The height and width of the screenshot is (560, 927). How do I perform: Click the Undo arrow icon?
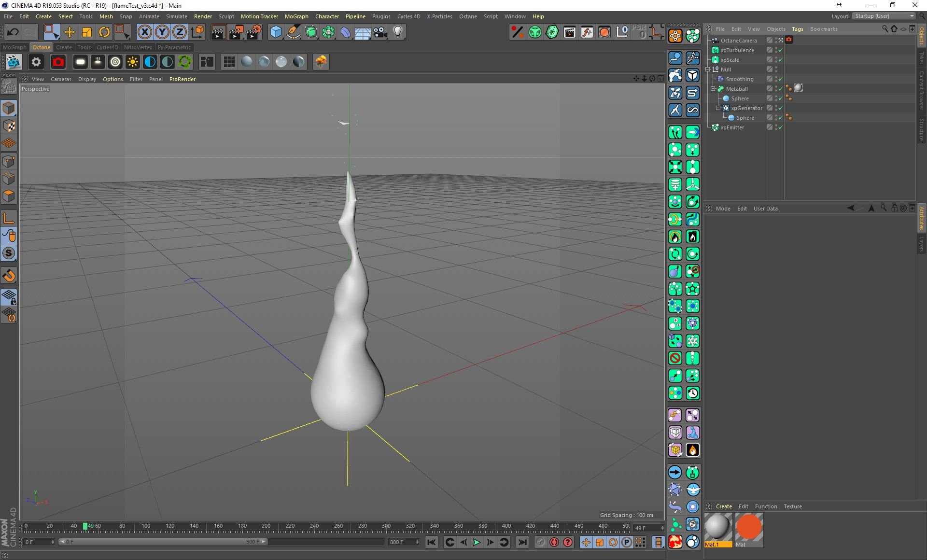click(13, 32)
